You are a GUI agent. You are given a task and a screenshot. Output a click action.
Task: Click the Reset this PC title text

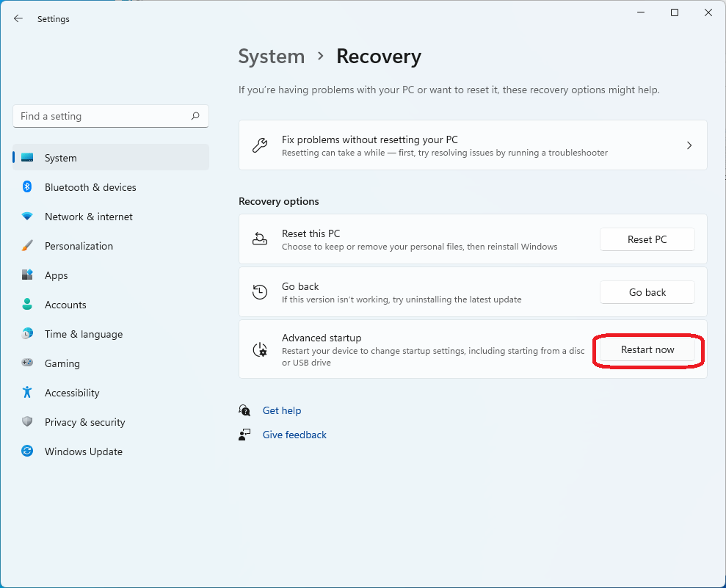(x=311, y=233)
